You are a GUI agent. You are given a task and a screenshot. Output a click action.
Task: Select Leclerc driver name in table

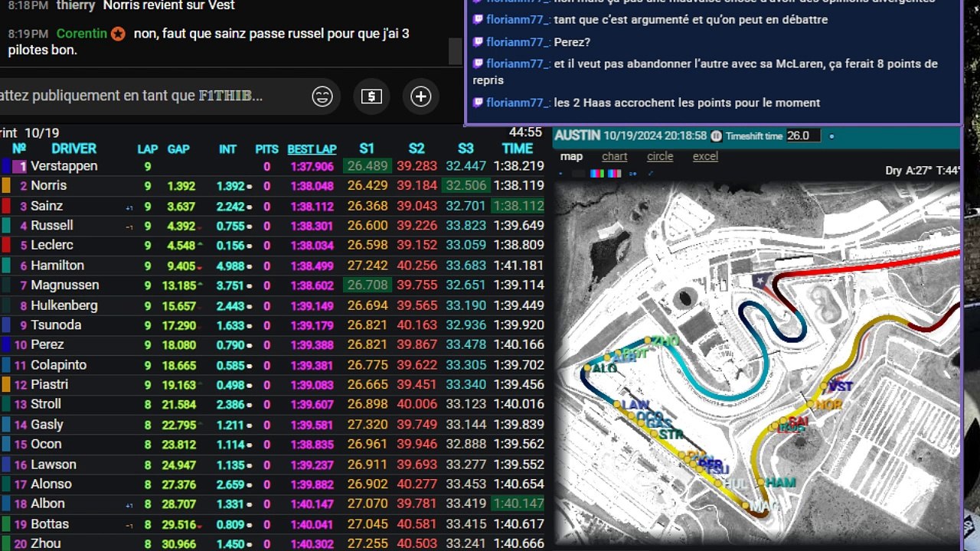click(52, 246)
